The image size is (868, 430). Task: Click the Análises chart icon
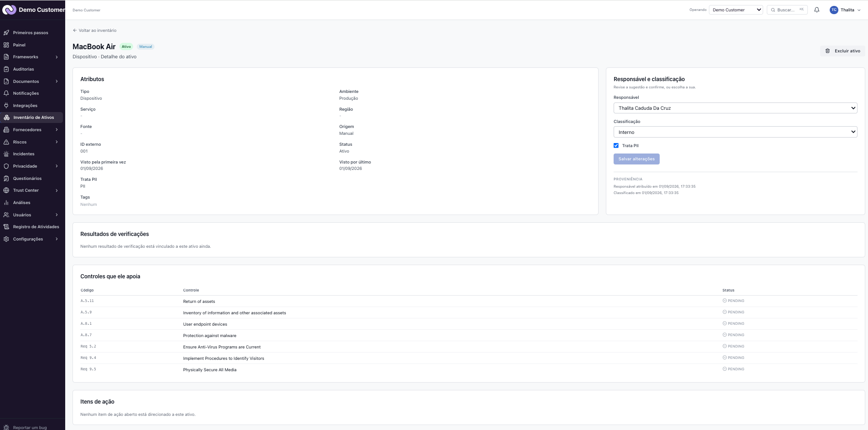(x=6, y=203)
